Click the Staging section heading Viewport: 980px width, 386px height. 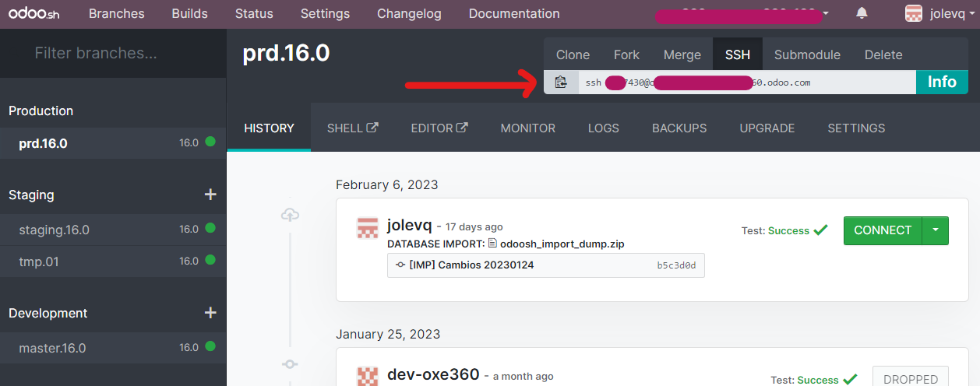(x=31, y=195)
